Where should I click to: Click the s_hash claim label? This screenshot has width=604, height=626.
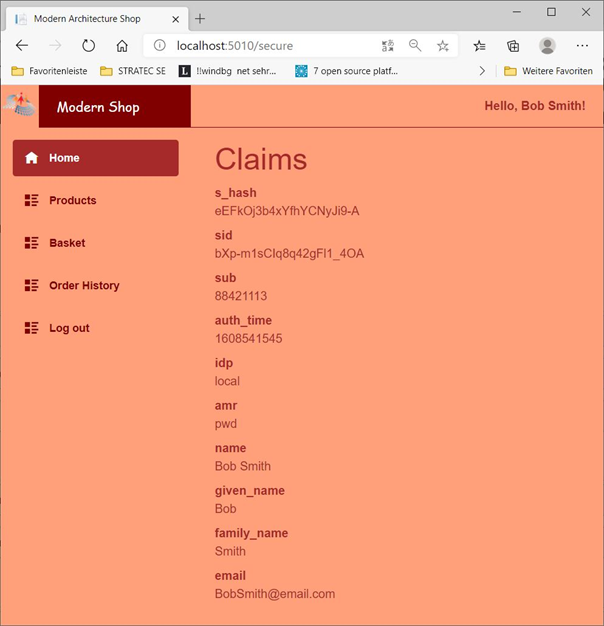click(x=236, y=193)
